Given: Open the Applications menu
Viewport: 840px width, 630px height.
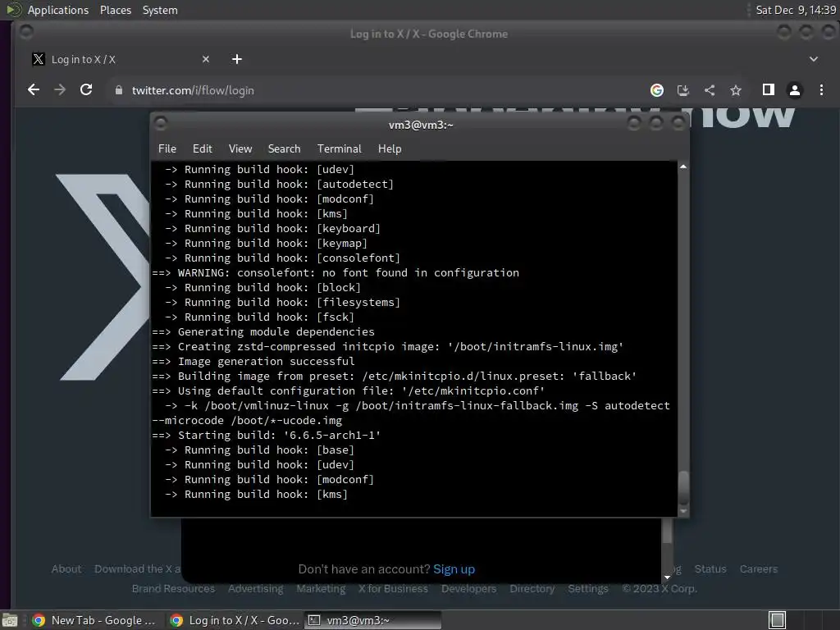Looking at the screenshot, I should (58, 10).
